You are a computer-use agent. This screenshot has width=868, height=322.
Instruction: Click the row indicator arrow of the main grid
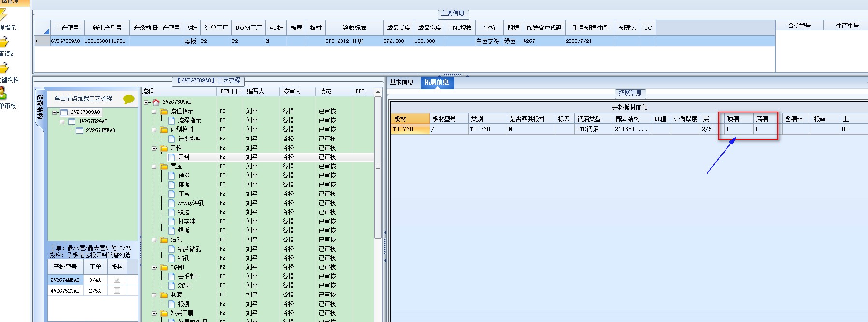(37, 41)
